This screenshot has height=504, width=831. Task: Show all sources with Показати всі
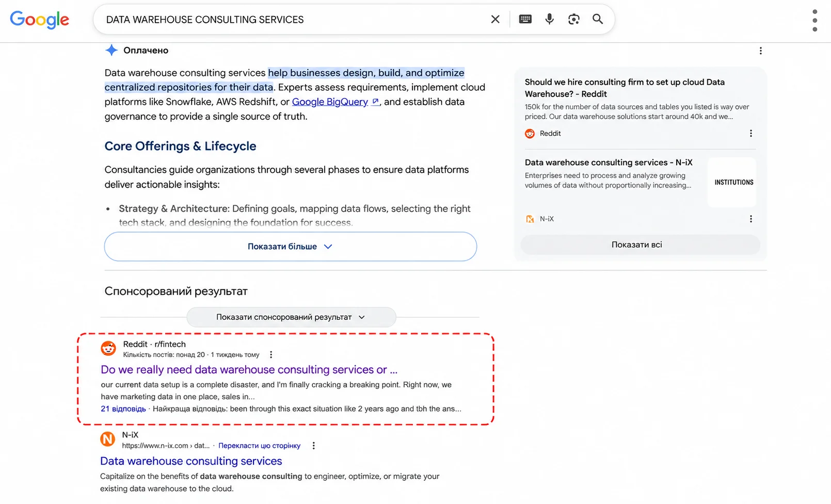(x=640, y=245)
